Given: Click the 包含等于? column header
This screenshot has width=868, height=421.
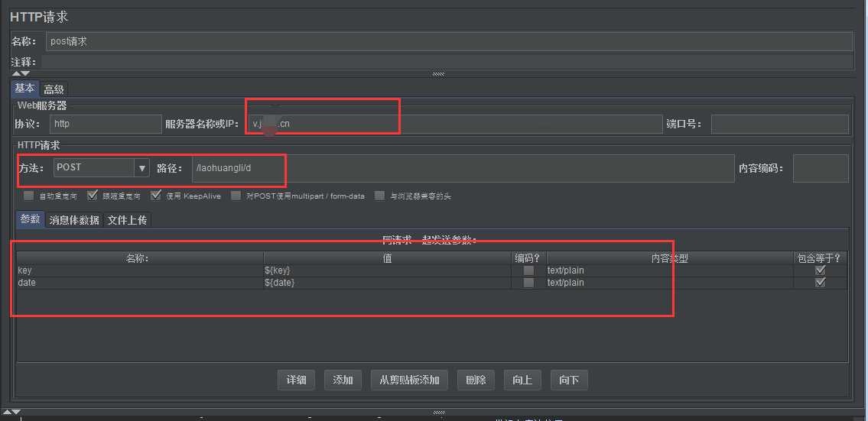Looking at the screenshot, I should 821,258.
